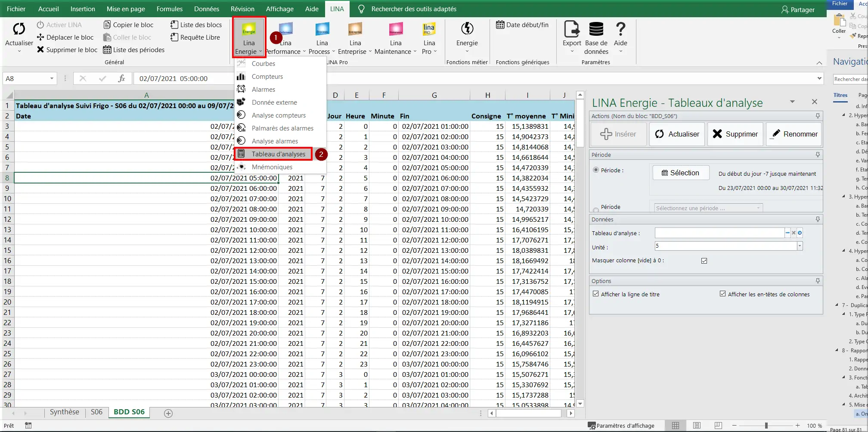Click vertical scrollbar down arrow
Viewport: 868px width, 432px height.
click(580, 404)
